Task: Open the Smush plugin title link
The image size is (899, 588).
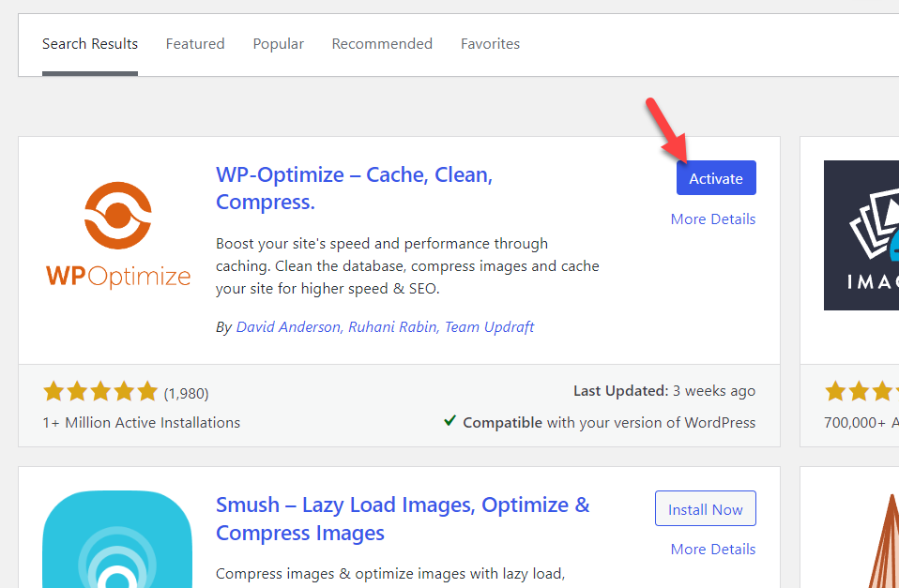Action: tap(403, 519)
